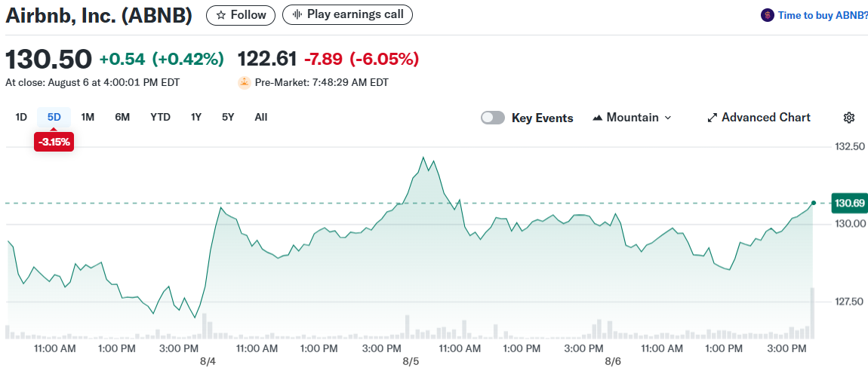Click the At close August 6 timestamp
This screenshot has height=368, width=868.
(x=92, y=83)
